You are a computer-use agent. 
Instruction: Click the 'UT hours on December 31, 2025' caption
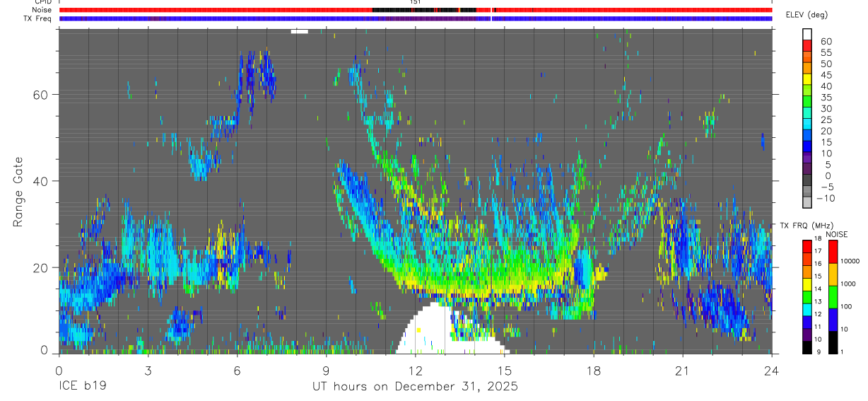click(x=416, y=387)
